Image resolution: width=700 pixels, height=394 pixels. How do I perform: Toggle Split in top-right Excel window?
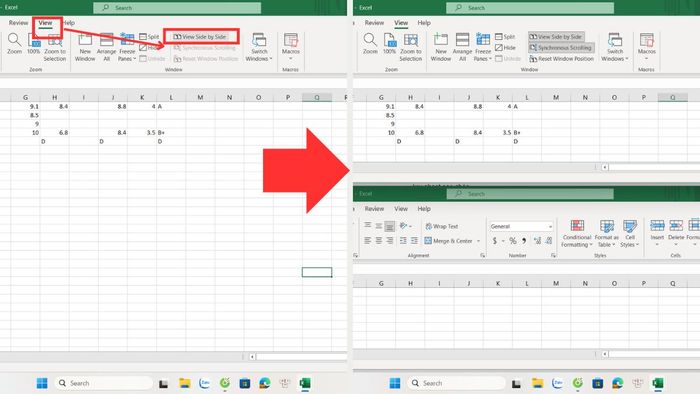505,37
